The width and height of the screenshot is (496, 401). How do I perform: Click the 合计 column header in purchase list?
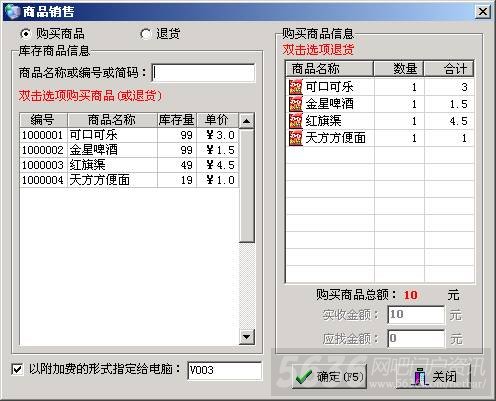pyautogui.click(x=449, y=69)
